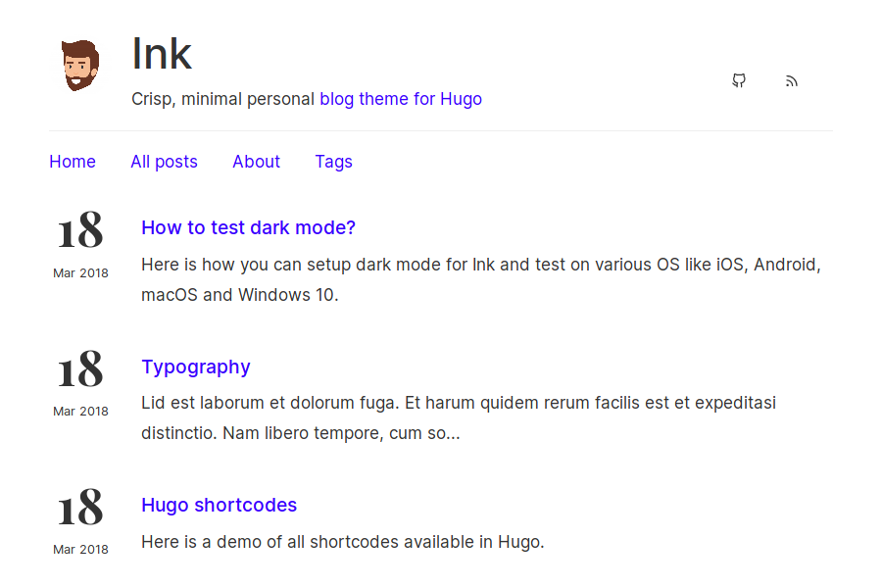Go to the Home menu item
Screen dimensions: 882x588
click(73, 162)
